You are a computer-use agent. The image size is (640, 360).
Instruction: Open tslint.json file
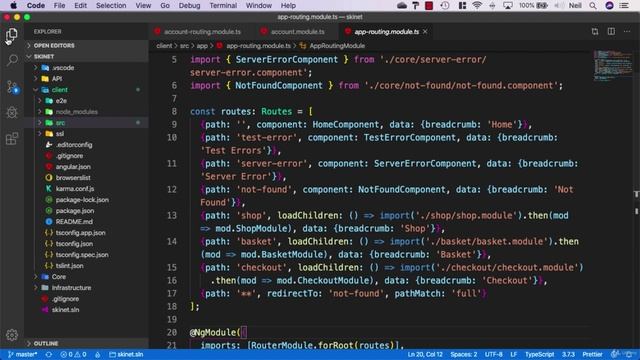[x=69, y=266]
